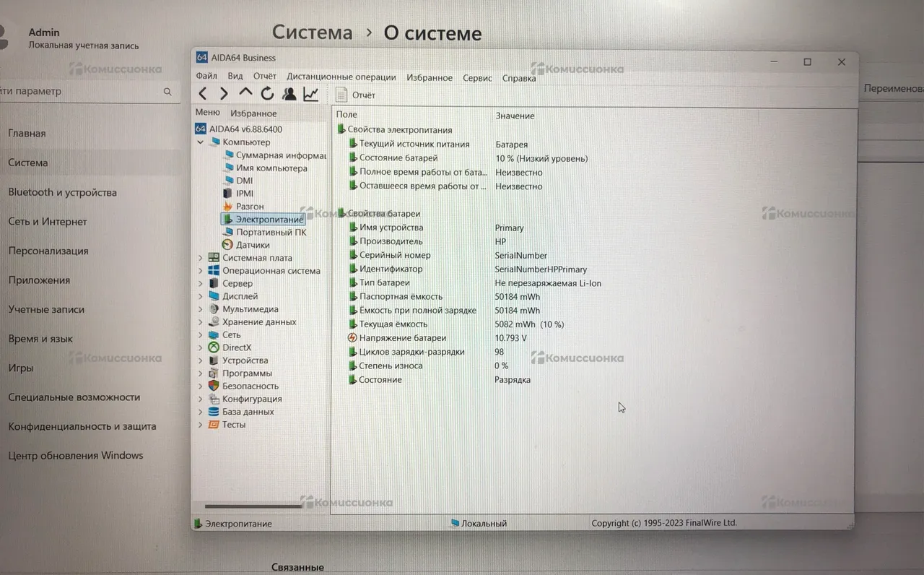Screen dimensions: 924x575
Task: Select Суммарная информация tree item
Action: point(275,155)
